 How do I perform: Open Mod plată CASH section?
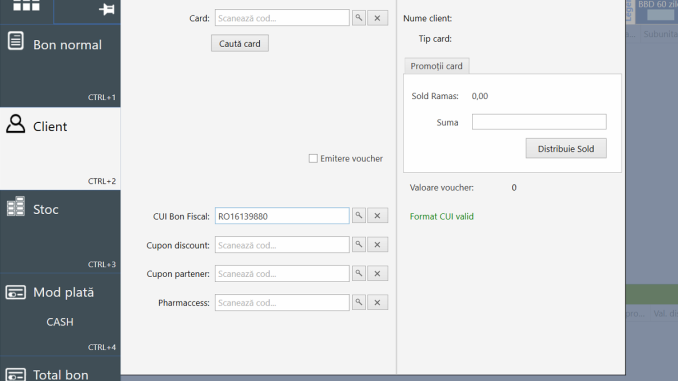click(60, 314)
